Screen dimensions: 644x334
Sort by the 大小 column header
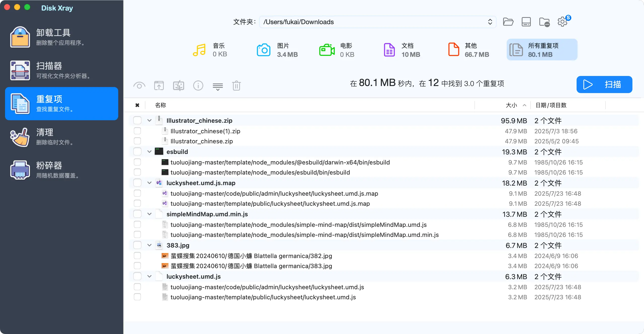(511, 105)
